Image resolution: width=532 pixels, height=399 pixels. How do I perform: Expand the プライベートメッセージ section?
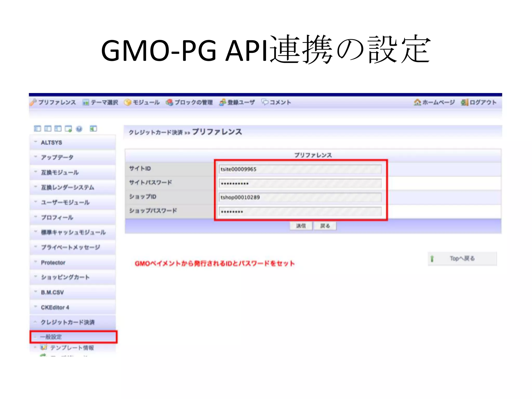pos(73,247)
